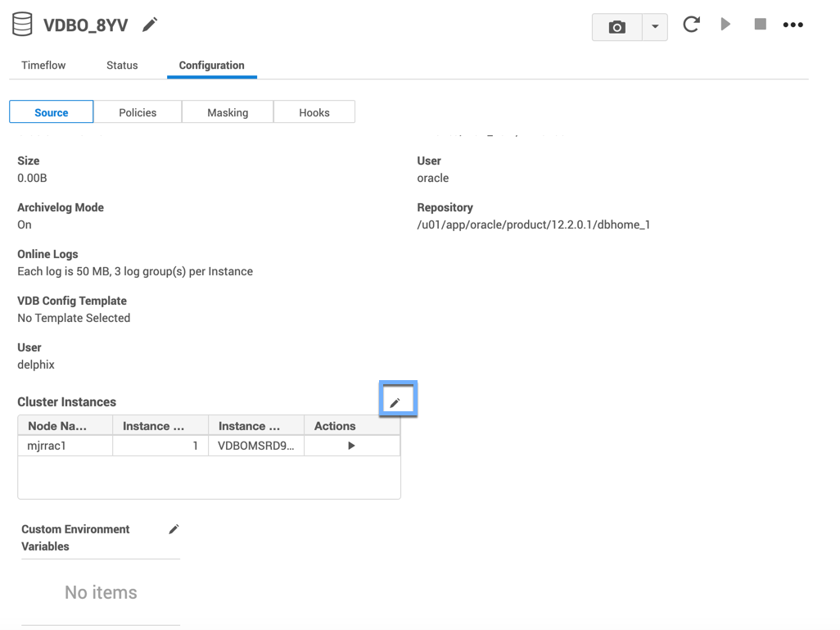Open the Hooks sub-tab
The width and height of the screenshot is (840, 630).
click(x=314, y=112)
